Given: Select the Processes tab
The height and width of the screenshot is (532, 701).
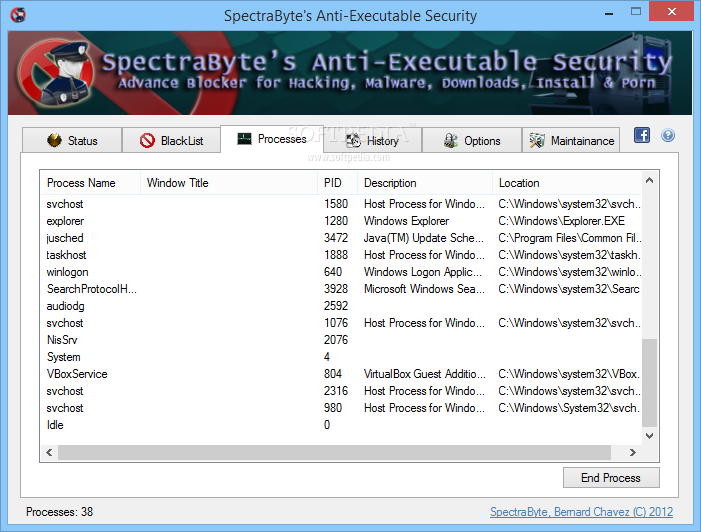Looking at the screenshot, I should click(272, 139).
